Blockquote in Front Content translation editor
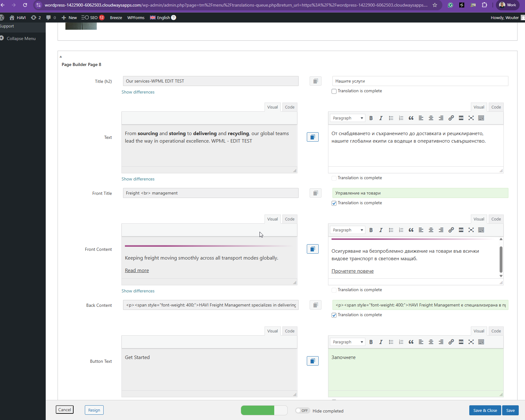The height and width of the screenshot is (420, 525). (x=411, y=230)
